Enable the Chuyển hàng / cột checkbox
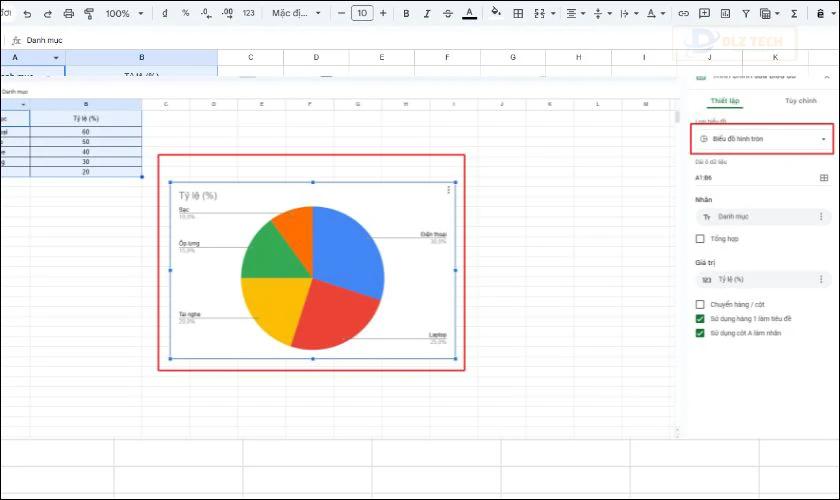 tap(700, 304)
